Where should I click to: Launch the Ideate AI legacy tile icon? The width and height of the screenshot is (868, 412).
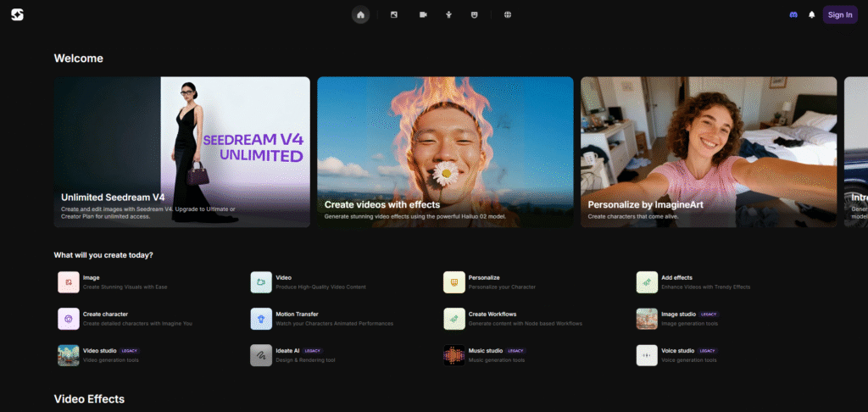coord(261,355)
